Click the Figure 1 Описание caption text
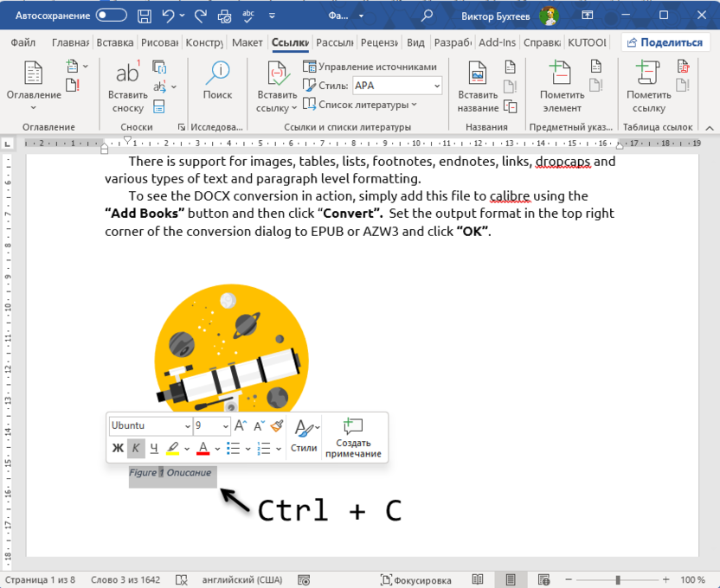Screen dimensions: 720x588 [171, 473]
